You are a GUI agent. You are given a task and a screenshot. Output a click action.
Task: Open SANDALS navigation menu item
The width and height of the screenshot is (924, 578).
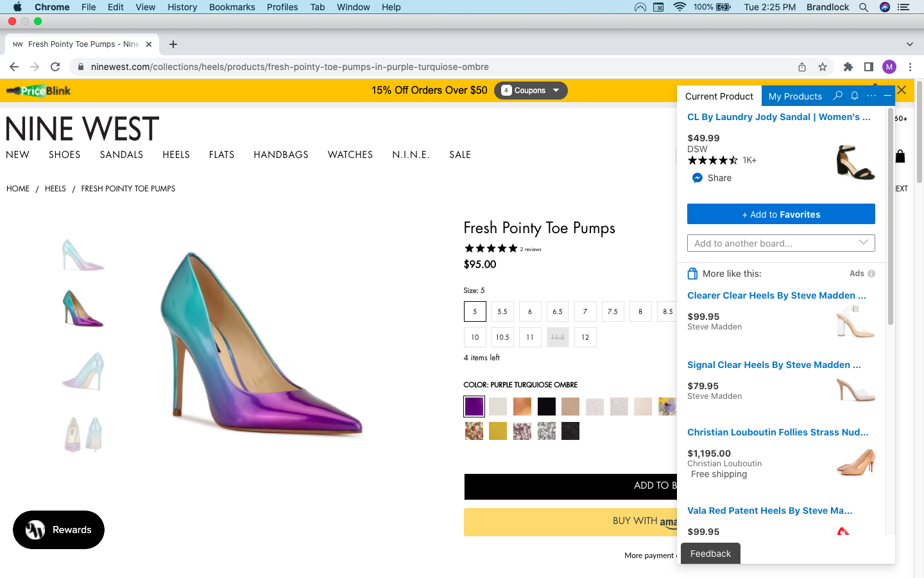(121, 155)
